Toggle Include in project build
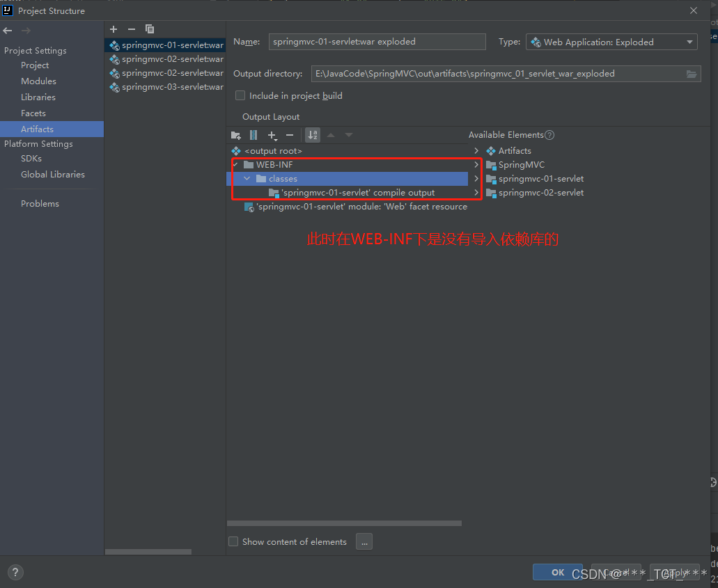 [x=240, y=95]
